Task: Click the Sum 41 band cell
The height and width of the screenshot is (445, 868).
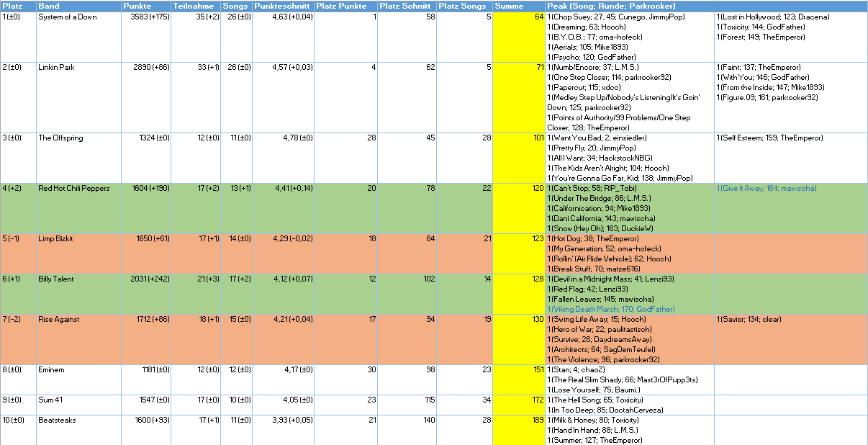Action: [x=78, y=405]
